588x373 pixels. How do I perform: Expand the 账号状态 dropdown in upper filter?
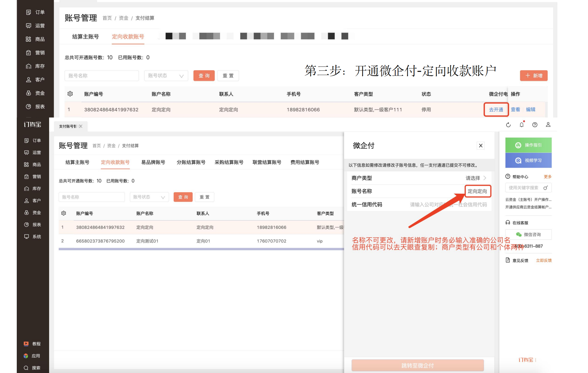point(166,76)
